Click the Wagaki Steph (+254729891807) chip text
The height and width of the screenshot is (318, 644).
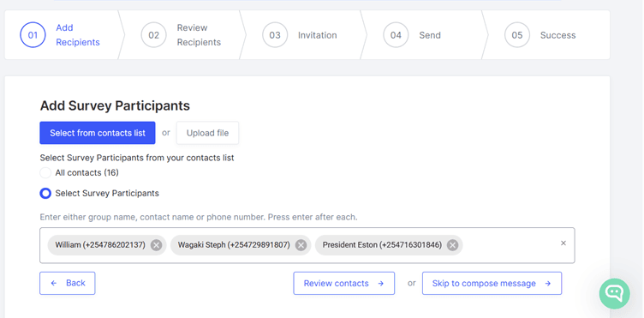click(x=234, y=245)
